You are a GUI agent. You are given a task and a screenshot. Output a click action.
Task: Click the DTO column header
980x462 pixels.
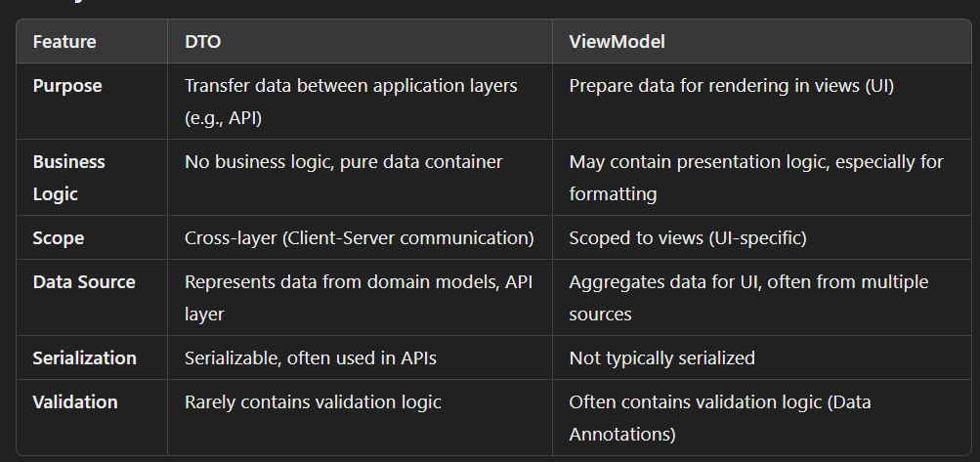pyautogui.click(x=202, y=42)
